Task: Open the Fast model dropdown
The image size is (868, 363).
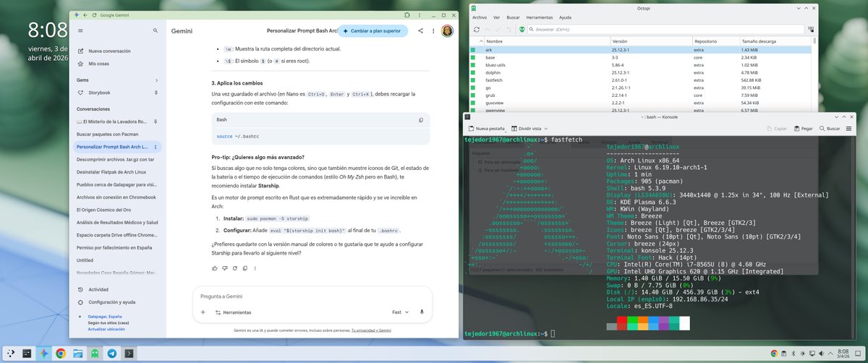Action: coord(400,312)
